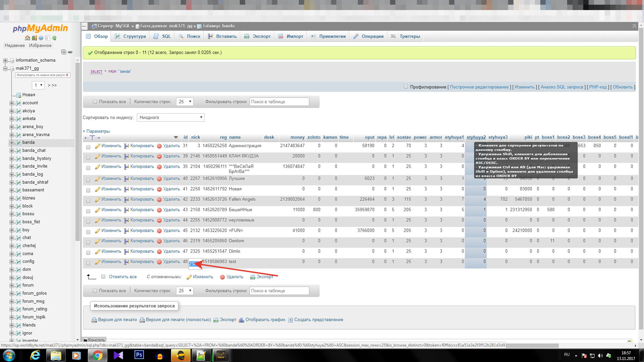Image resolution: width=644 pixels, height=362 pixels.
Task: Open Сортировать по индексу dropdown
Action: coord(170,118)
